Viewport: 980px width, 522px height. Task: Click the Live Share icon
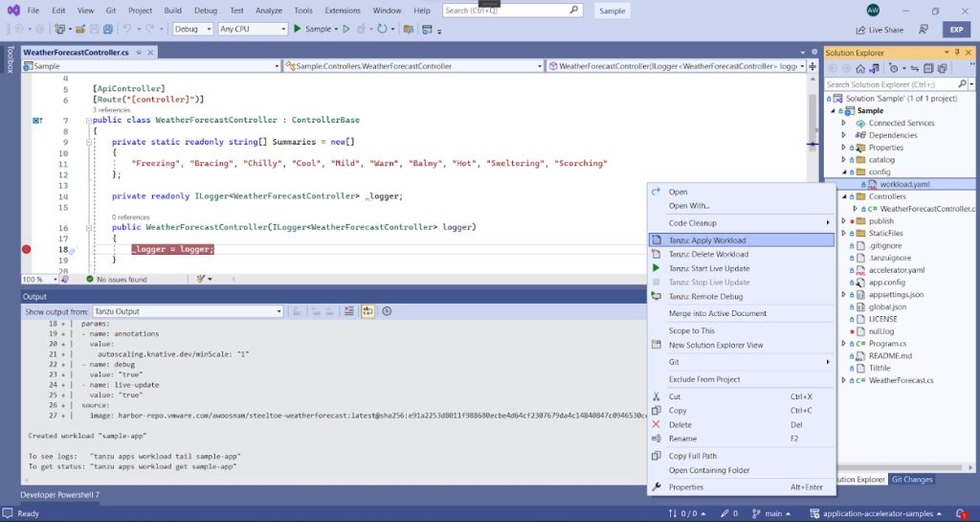coord(860,30)
